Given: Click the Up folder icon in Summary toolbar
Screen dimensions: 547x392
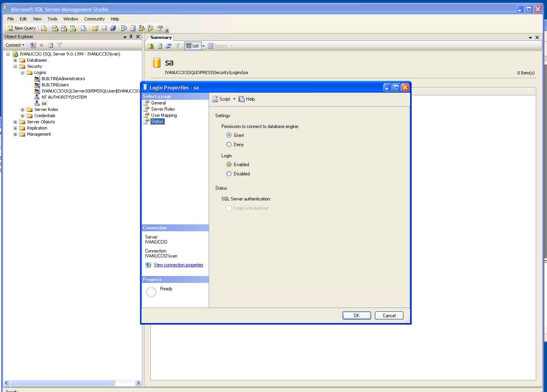Looking at the screenshot, I should pos(151,46).
